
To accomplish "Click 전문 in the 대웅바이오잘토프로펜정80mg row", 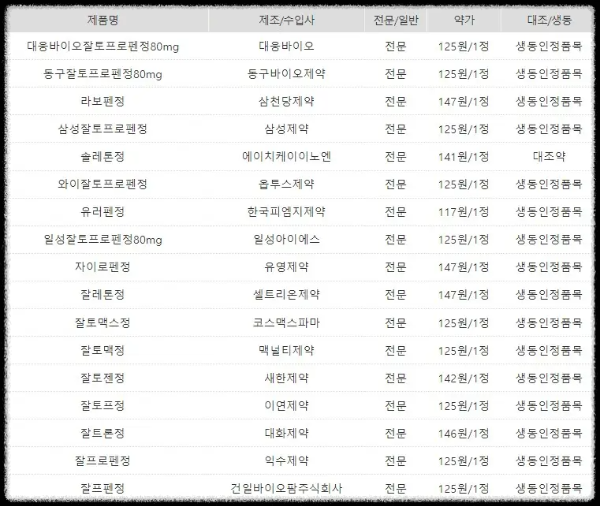I will (396, 46).
